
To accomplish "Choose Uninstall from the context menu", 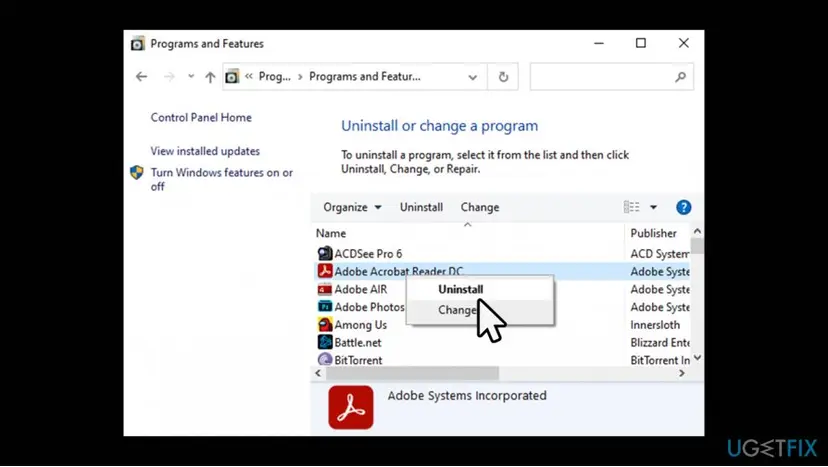I will pos(480,289).
